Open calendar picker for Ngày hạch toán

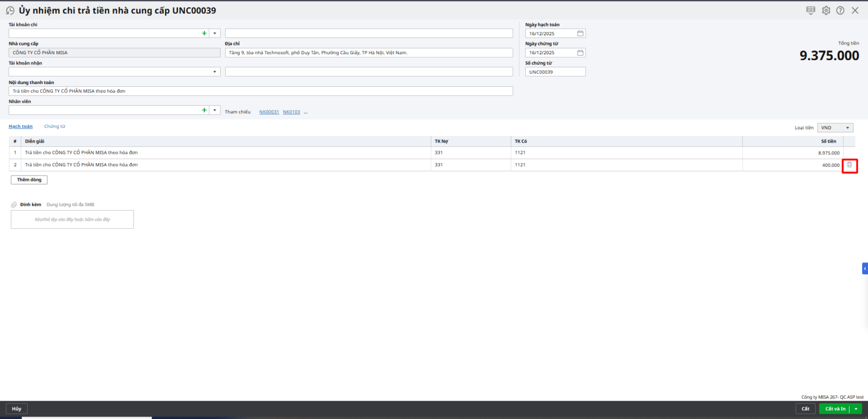pos(580,34)
